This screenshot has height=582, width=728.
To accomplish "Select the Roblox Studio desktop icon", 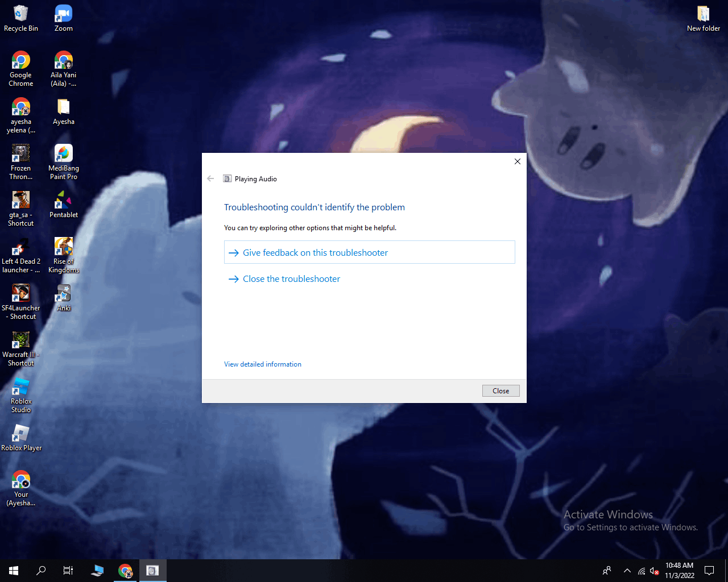I will coord(21,395).
